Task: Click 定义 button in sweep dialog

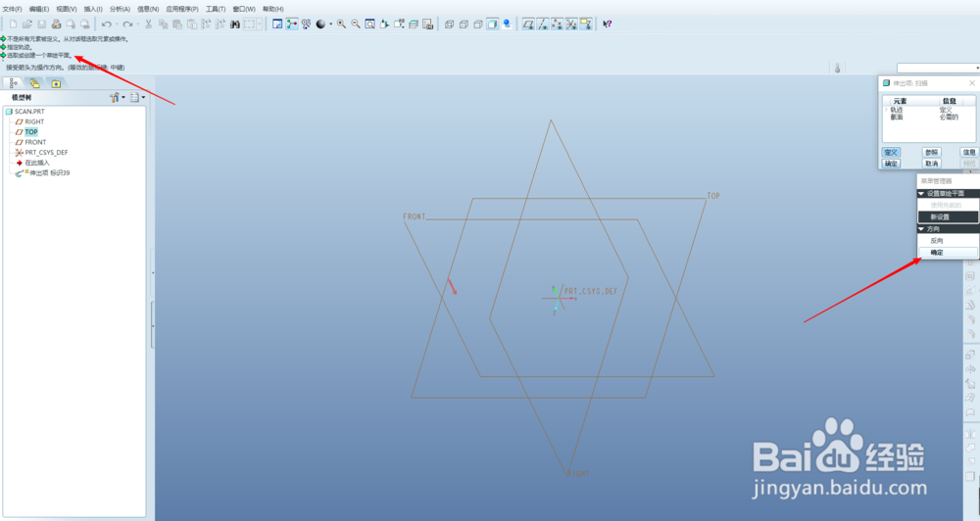Action: click(x=891, y=153)
